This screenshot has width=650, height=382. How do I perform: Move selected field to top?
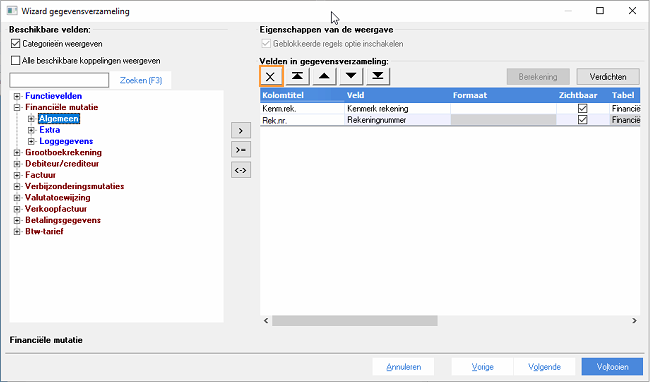coord(297,76)
